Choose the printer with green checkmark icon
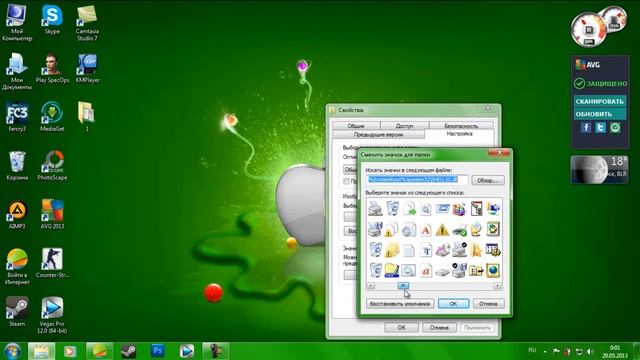The height and width of the screenshot is (360, 640). (459, 230)
